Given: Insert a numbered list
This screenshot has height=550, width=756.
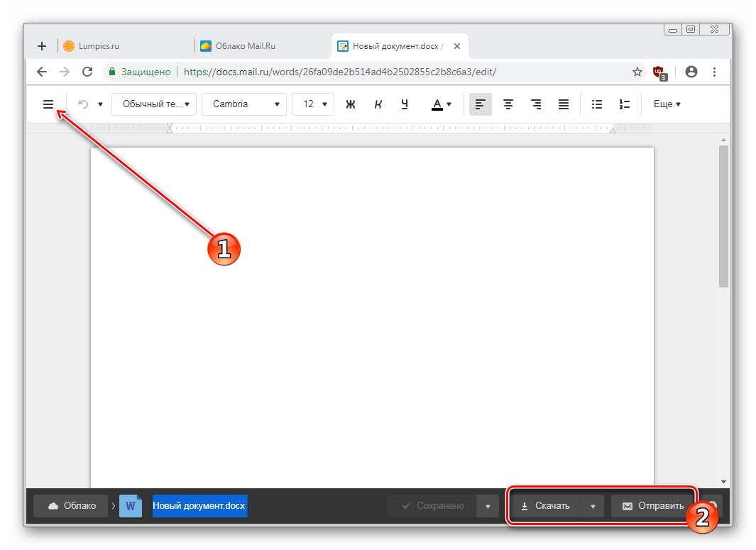Looking at the screenshot, I should pyautogui.click(x=625, y=104).
